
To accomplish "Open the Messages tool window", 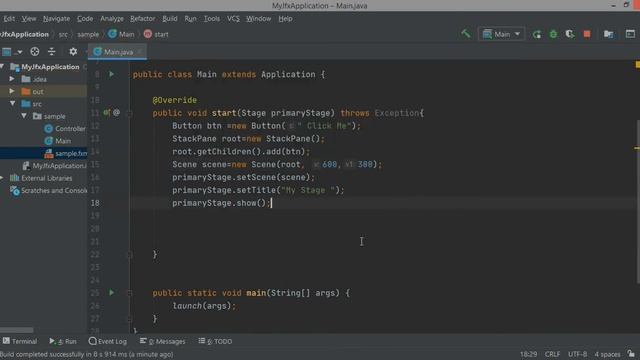I will [x=162, y=341].
